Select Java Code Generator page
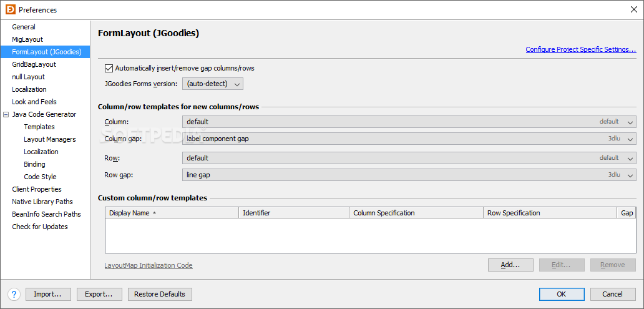644x309 pixels. 44,114
